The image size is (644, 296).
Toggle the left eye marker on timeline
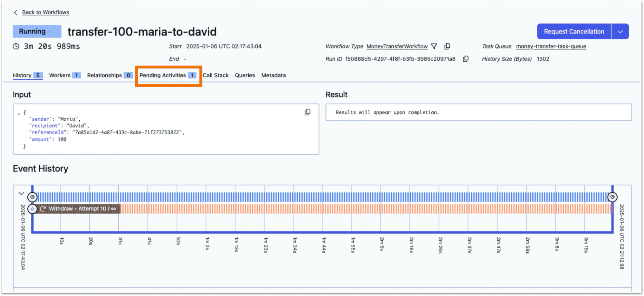(x=32, y=197)
